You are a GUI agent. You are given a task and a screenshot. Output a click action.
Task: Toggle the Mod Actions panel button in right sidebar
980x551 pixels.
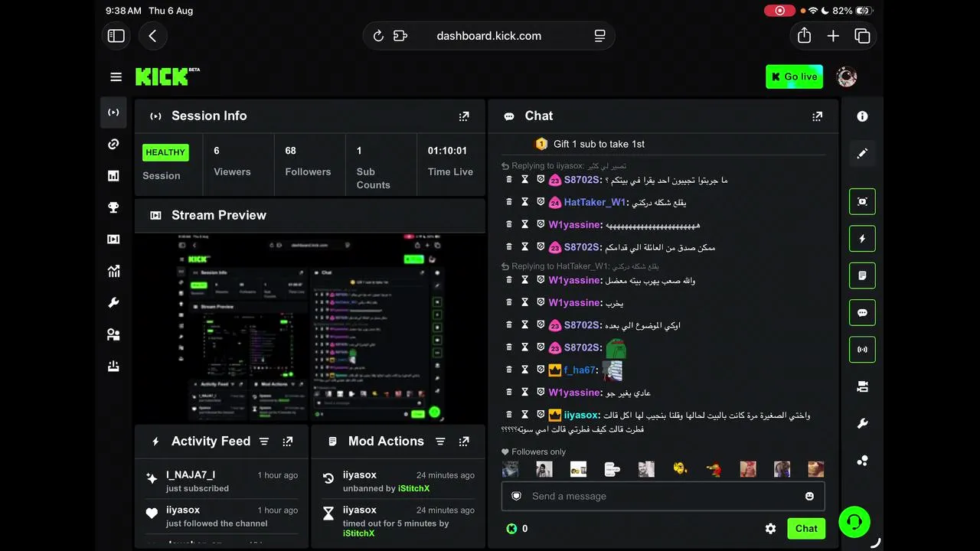[862, 275]
